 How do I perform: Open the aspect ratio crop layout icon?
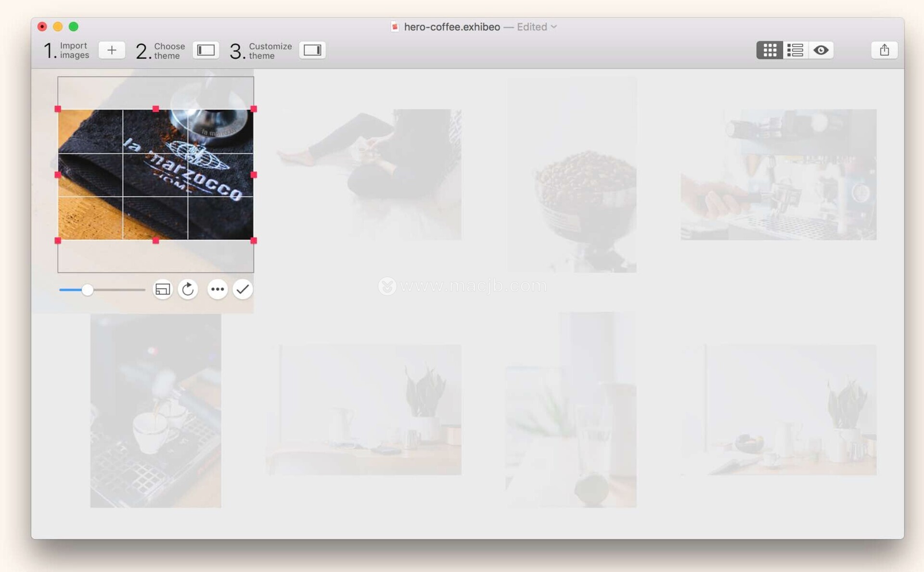163,289
